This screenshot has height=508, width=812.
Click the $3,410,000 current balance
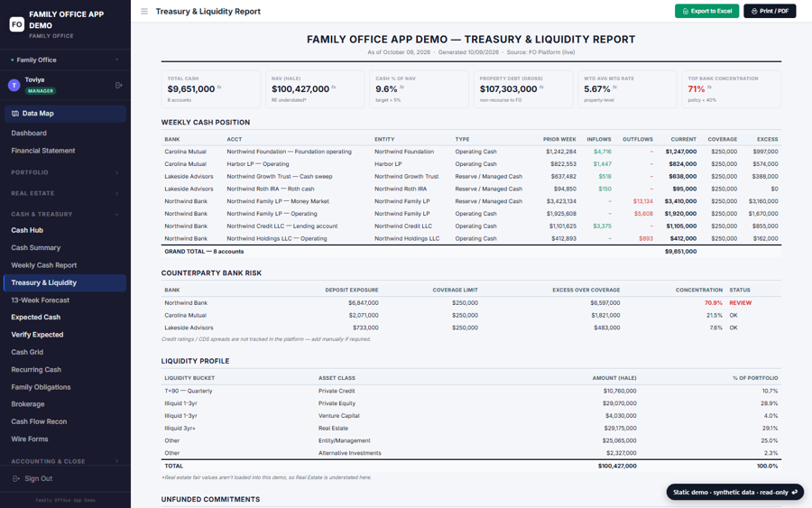pos(680,201)
